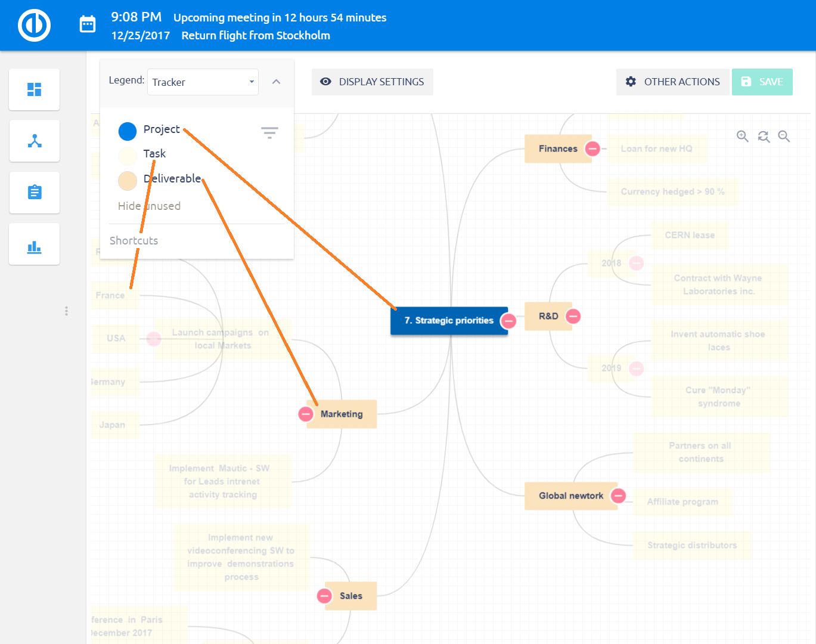
Task: Click the zoom out magnifier icon
Action: (784, 137)
